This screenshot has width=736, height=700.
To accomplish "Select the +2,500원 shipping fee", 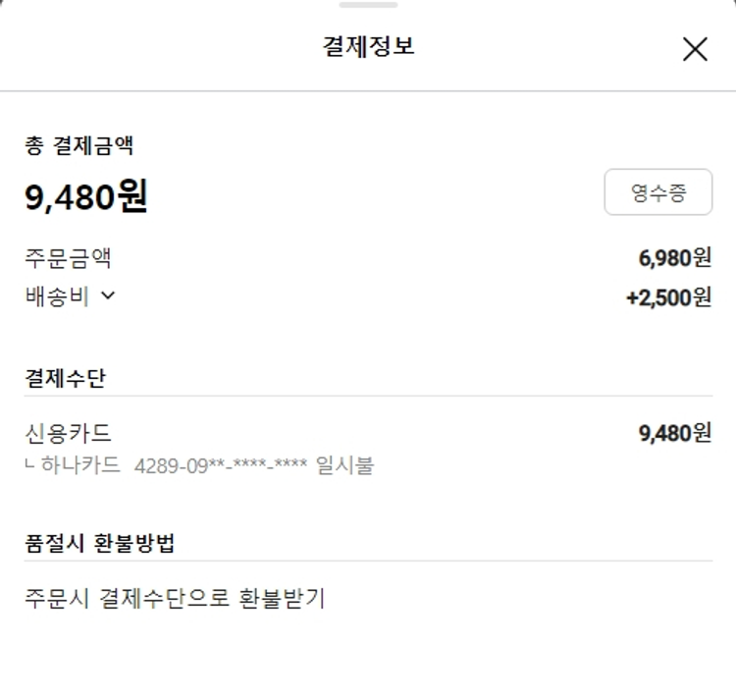I will (668, 297).
